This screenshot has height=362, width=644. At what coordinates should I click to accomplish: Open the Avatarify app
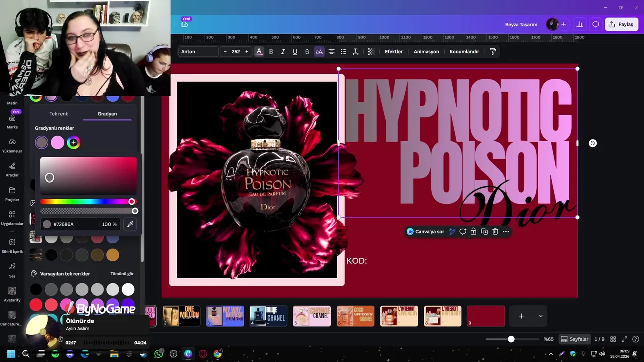point(12,294)
